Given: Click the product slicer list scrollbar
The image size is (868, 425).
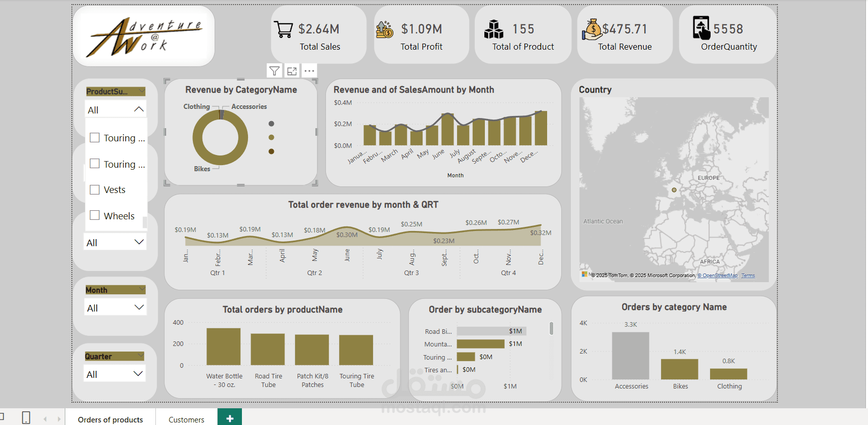Looking at the screenshot, I should (x=145, y=222).
